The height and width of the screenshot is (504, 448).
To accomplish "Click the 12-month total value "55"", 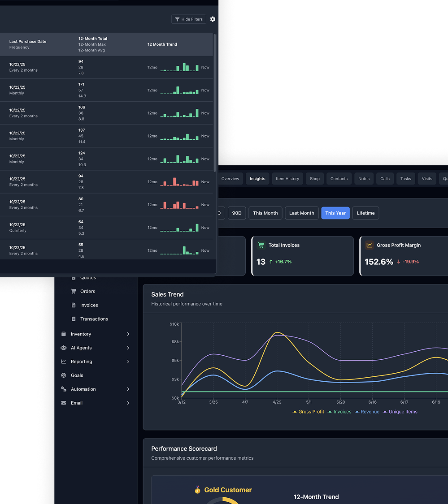I will point(81,245).
